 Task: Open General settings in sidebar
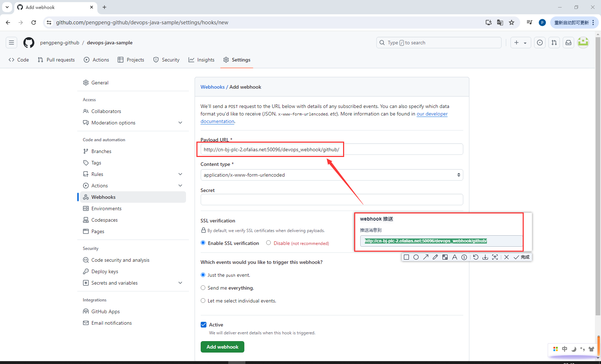tap(133, 83)
